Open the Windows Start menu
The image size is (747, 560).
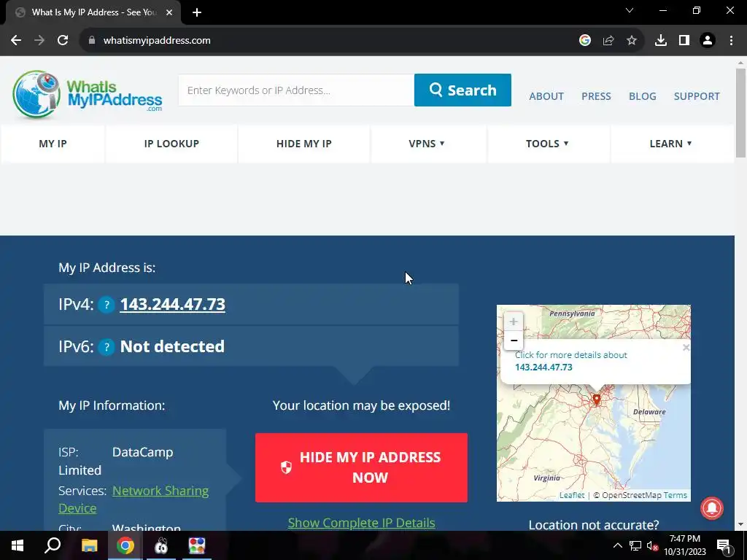(x=18, y=545)
